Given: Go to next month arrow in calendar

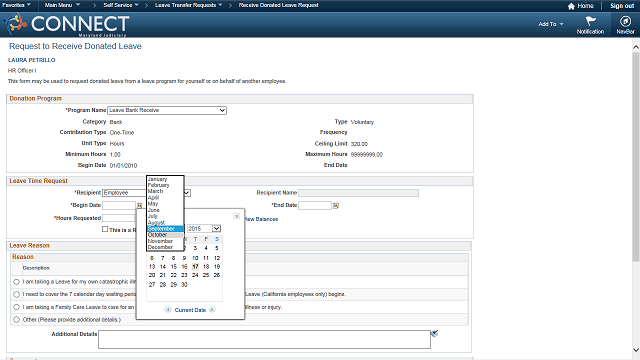Looking at the screenshot, I should 212,310.
